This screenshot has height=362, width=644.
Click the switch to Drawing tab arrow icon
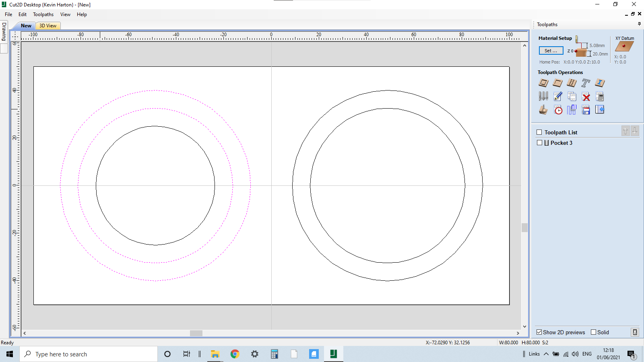600,110
